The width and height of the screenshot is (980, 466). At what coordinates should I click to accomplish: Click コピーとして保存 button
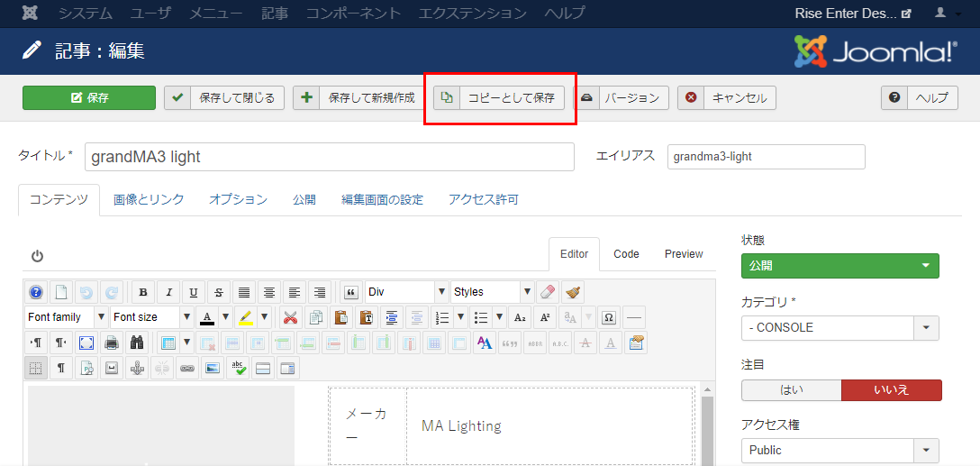click(499, 98)
